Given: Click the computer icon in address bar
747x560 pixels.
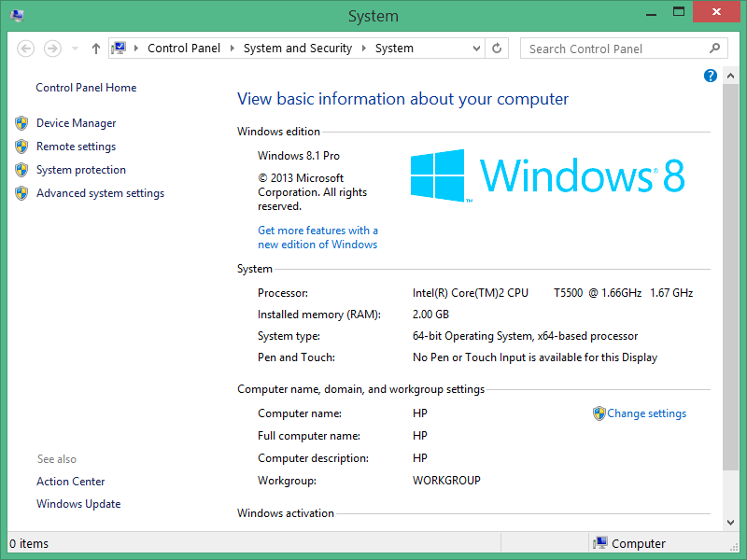Looking at the screenshot, I should pyautogui.click(x=119, y=49).
